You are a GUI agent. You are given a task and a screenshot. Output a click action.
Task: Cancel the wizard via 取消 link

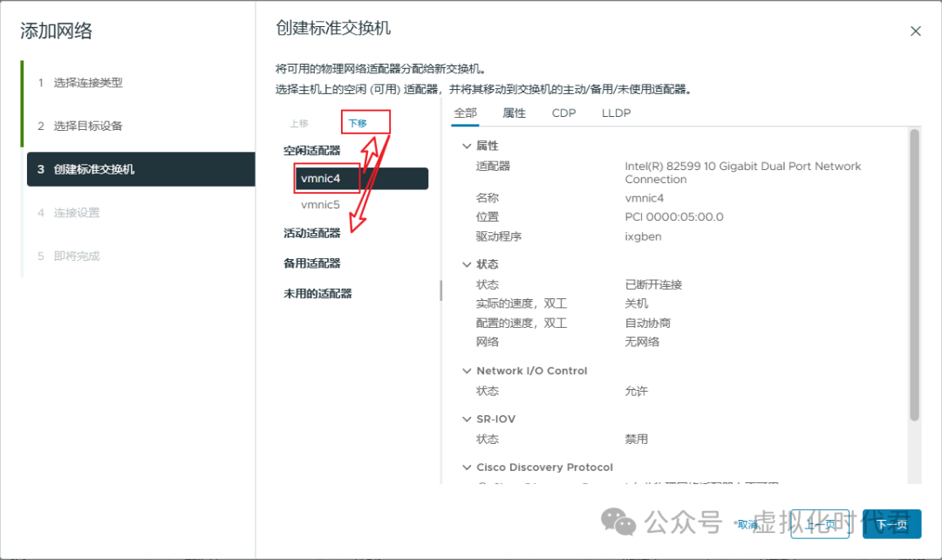click(748, 523)
